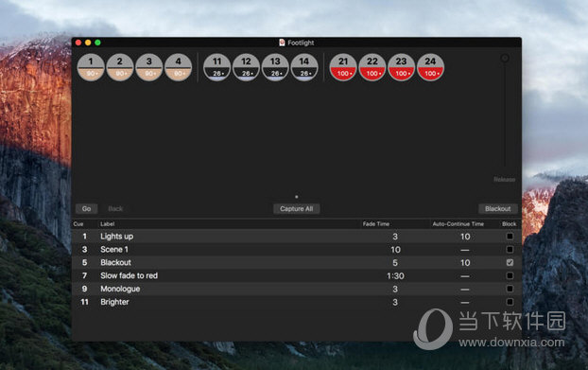
Task: Click cue number 9 cell
Action: pos(84,289)
